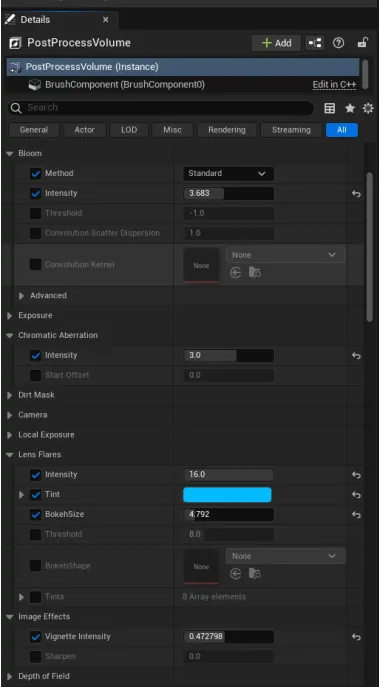Click Edit in C++ link
The height and width of the screenshot is (687, 380).
(x=334, y=85)
